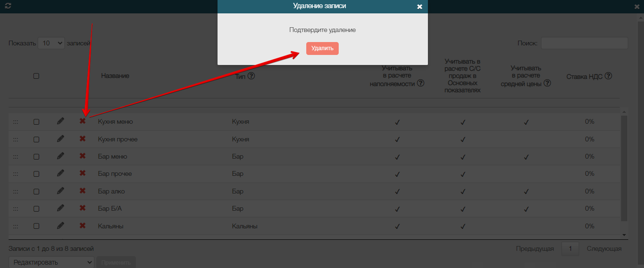Open help icon next to Тип header
644x268 pixels.
[x=251, y=76]
